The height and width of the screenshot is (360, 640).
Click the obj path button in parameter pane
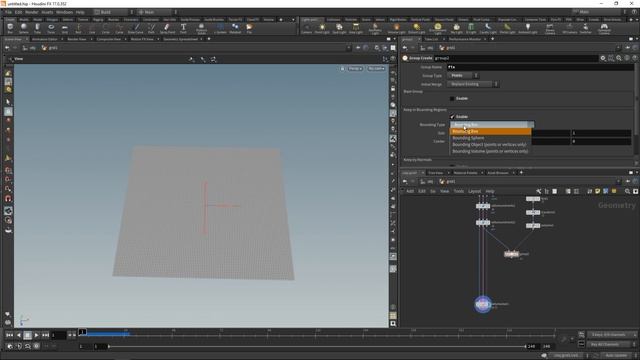(x=427, y=48)
